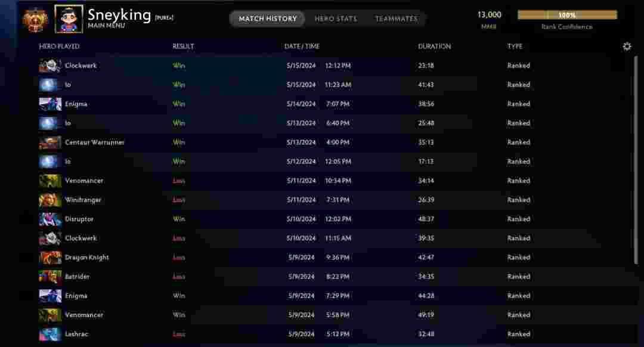Viewport: 644px width, 347px height.
Task: Click the Dragon Knight hero icon
Action: [x=50, y=258]
